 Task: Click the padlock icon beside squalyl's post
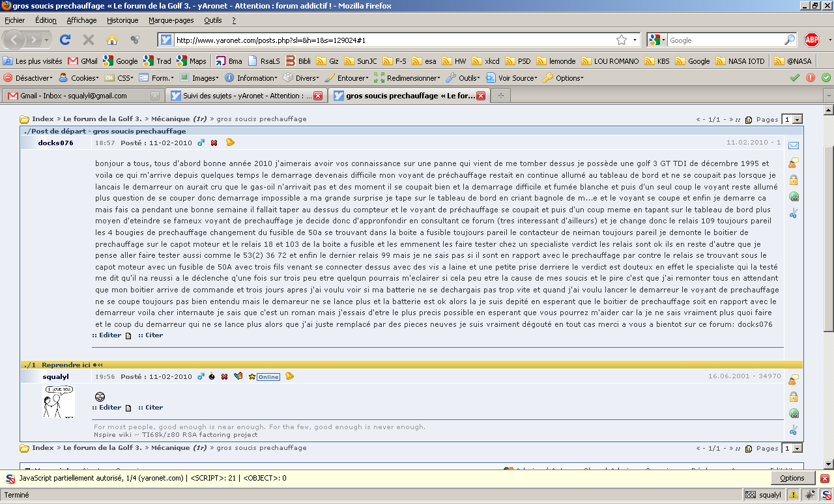click(793, 397)
